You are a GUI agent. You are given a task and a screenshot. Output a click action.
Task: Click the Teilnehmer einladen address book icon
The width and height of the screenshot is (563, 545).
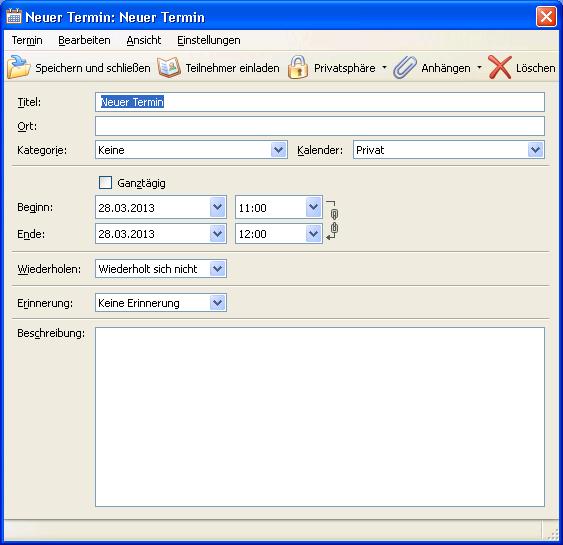(x=169, y=67)
